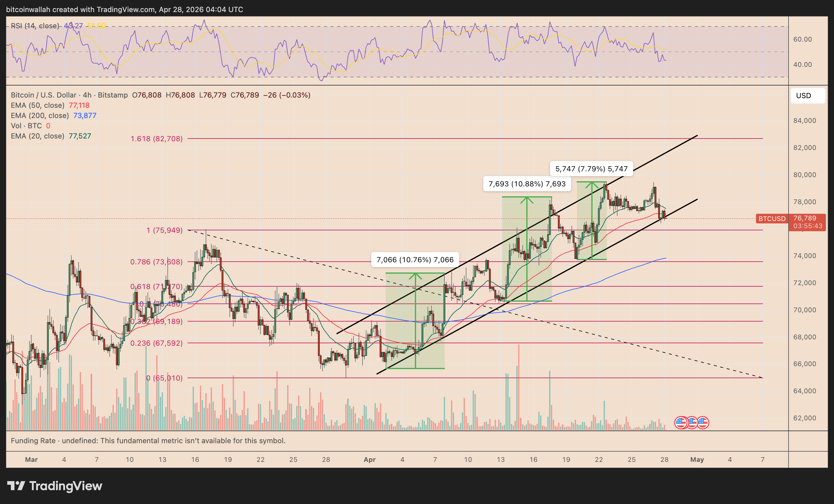
Task: Click the Funding Rate indicator message
Action: click(x=148, y=440)
